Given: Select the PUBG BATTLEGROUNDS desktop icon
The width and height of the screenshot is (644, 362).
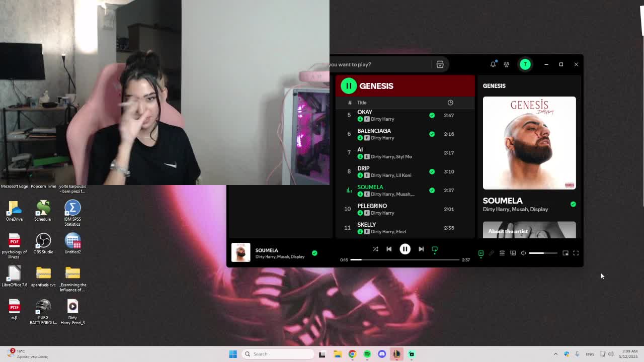Looking at the screenshot, I should pos(43,312).
